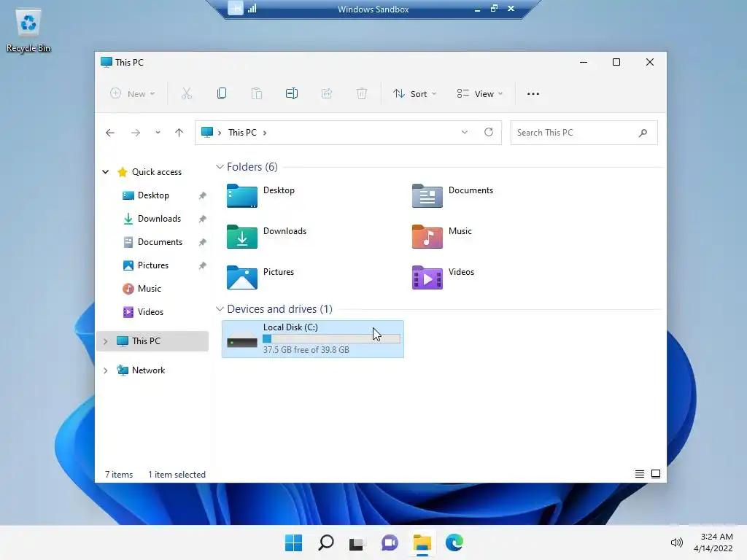Viewport: 747px width, 560px height.
Task: Click the '37.5 GB free of 39.8 GB' text
Action: tap(306, 350)
